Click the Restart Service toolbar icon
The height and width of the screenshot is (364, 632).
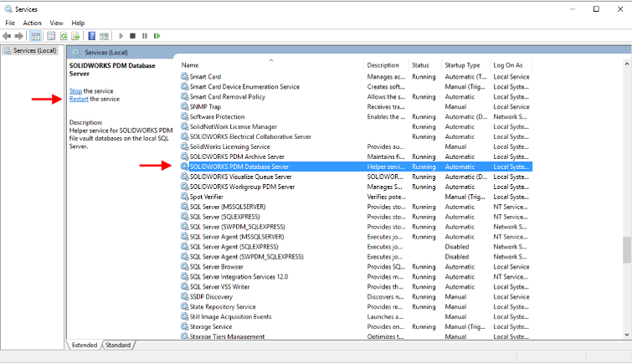(157, 36)
